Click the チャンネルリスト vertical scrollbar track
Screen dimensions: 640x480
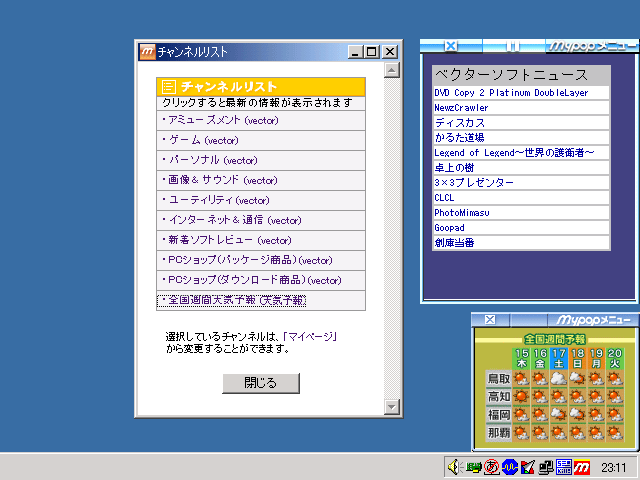point(391,239)
